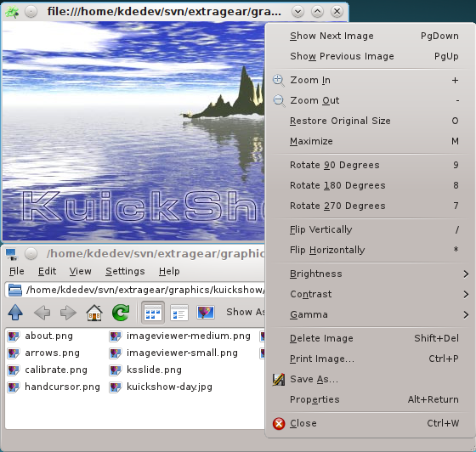
Task: Reload the directory with green arrow
Action: point(121,313)
